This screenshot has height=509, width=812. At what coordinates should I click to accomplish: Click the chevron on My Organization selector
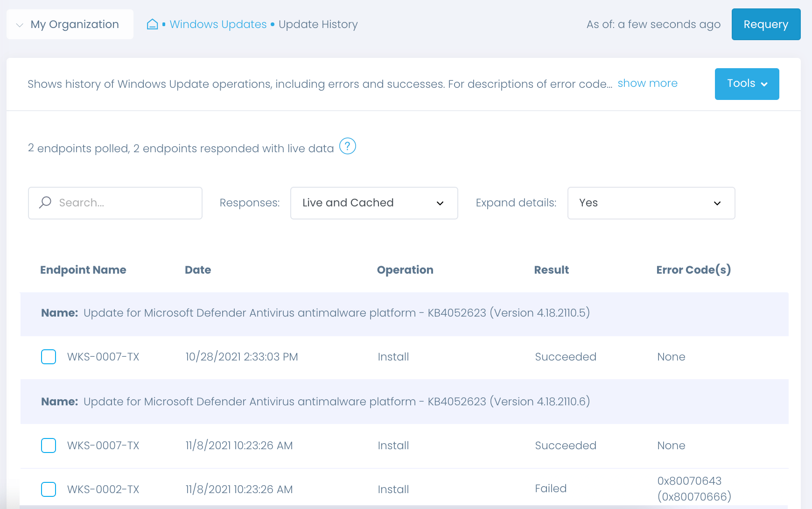pos(19,24)
